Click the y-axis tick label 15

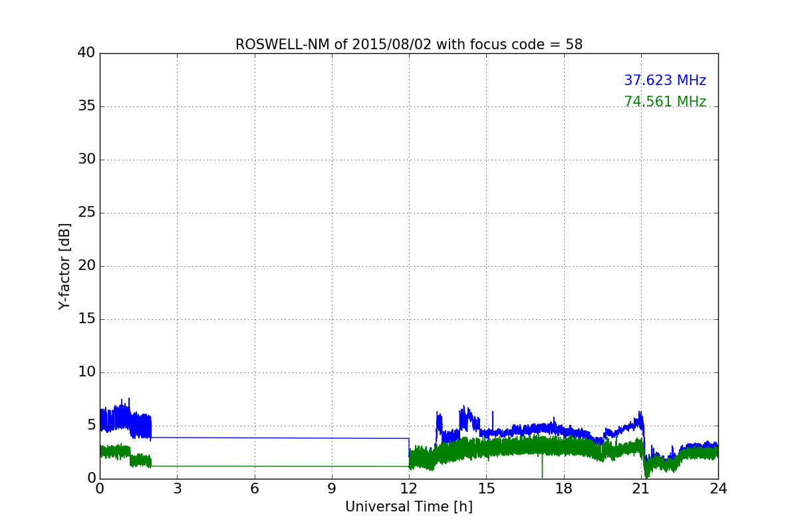tap(86, 319)
